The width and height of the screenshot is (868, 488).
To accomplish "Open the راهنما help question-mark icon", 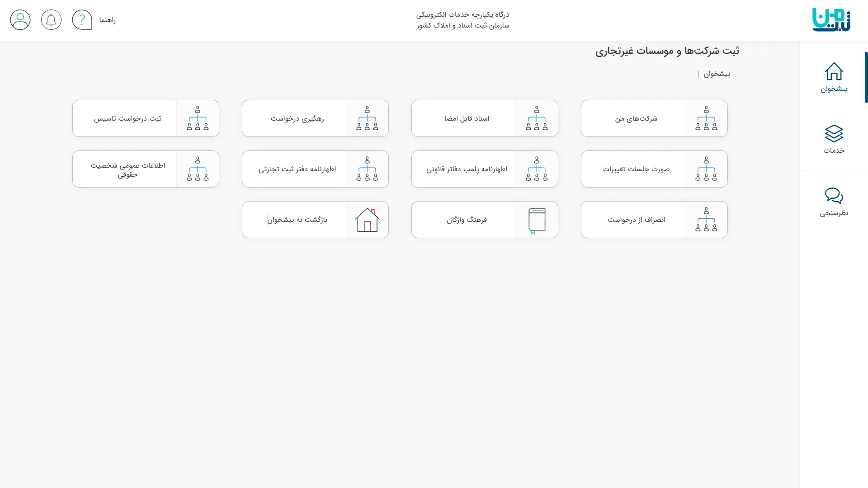I will (x=82, y=19).
